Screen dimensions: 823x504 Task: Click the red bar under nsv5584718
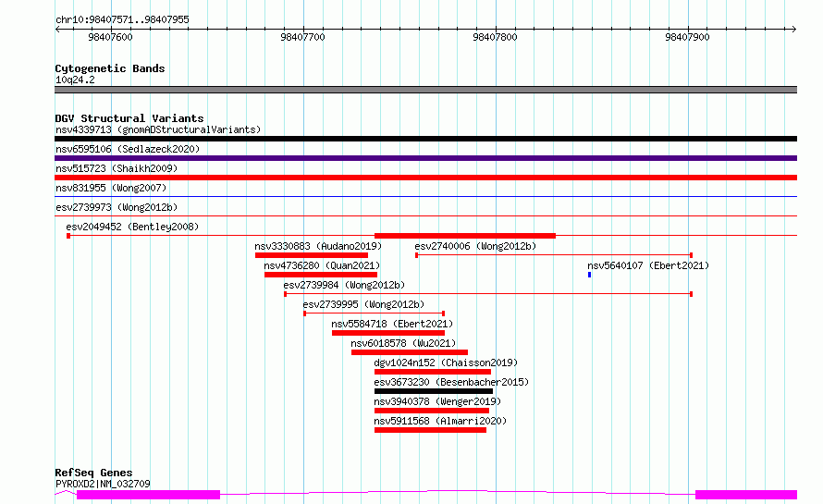pos(388,333)
